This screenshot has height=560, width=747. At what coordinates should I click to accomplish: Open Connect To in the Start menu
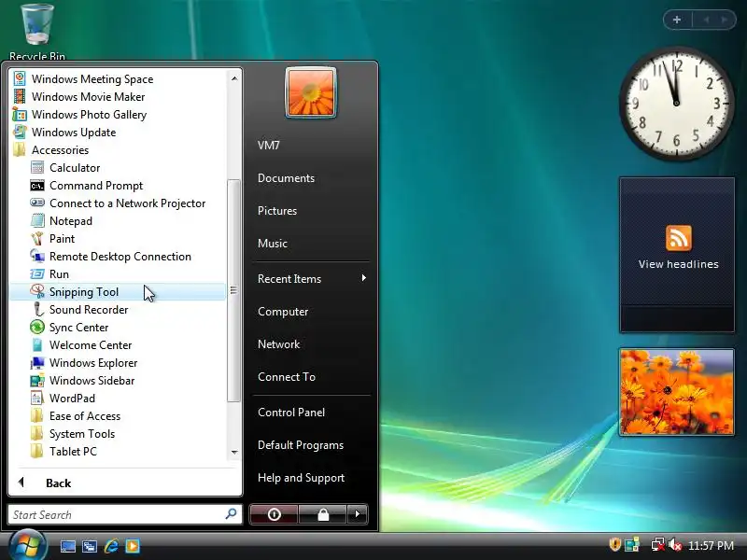(x=287, y=377)
